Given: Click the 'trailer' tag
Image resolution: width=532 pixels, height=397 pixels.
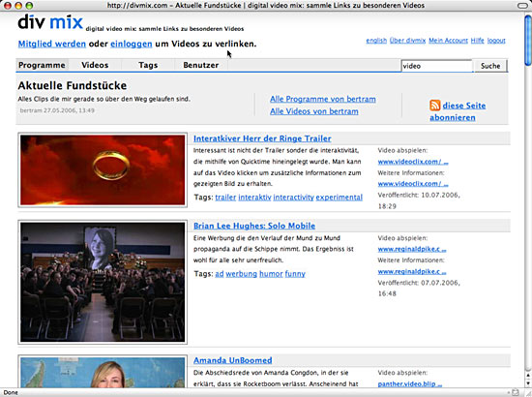Looking at the screenshot, I should tap(225, 198).
